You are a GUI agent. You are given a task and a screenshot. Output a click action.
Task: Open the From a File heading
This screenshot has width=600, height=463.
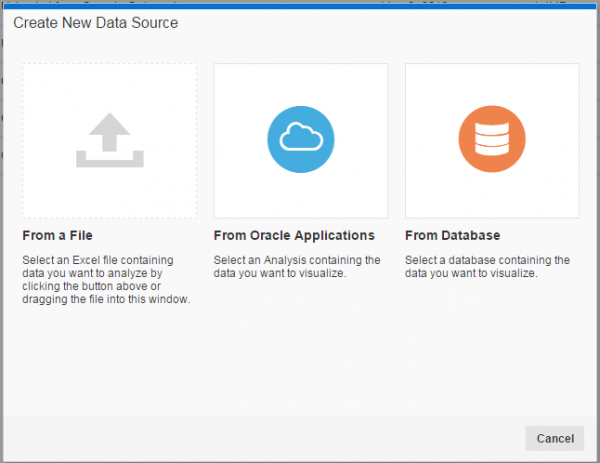[x=57, y=235]
